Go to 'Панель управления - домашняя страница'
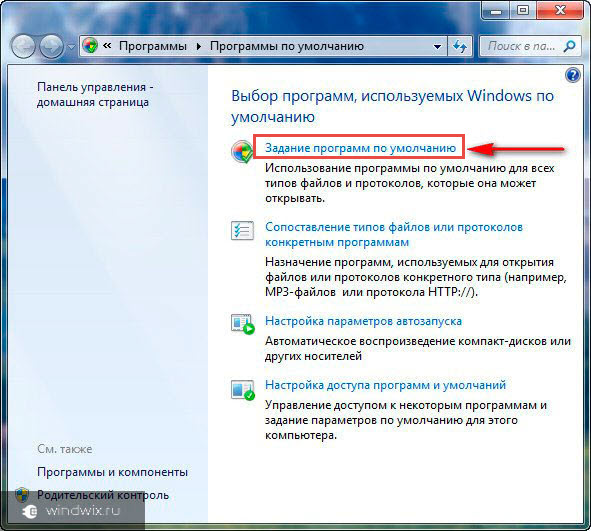 click(95, 95)
